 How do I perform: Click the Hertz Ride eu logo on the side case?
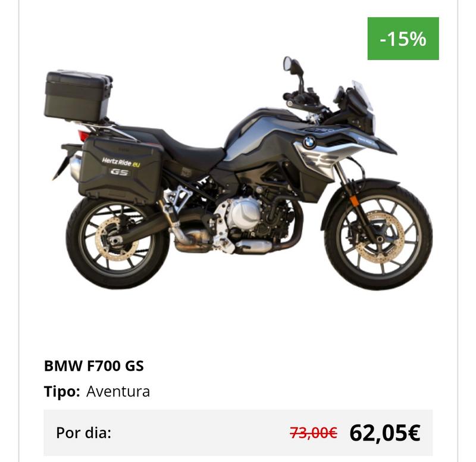tap(121, 162)
